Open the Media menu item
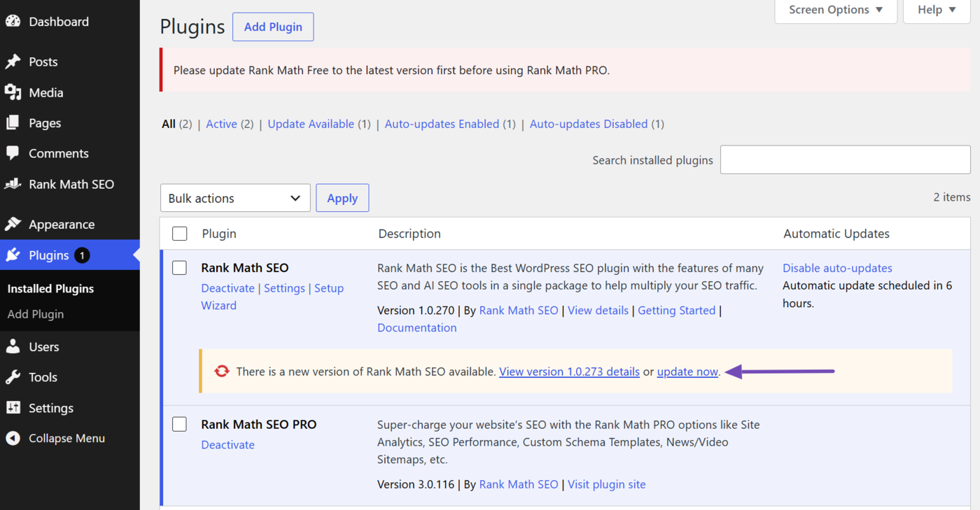 [46, 92]
